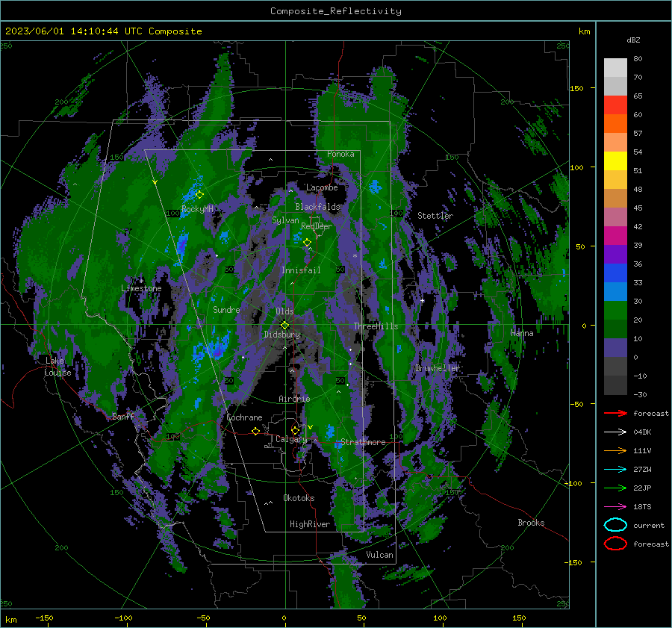Click the ThreeHills town label
Screen dimensions: 672x628
coord(376,326)
